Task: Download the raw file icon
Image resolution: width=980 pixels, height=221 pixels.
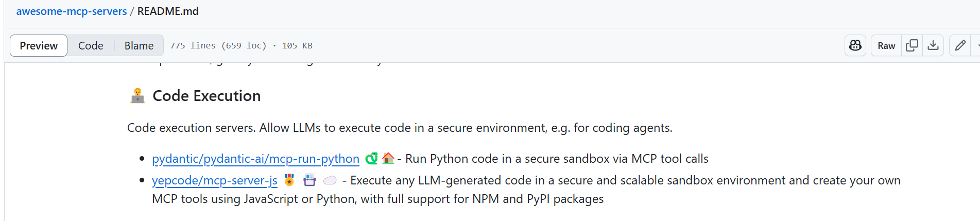Action: click(933, 46)
